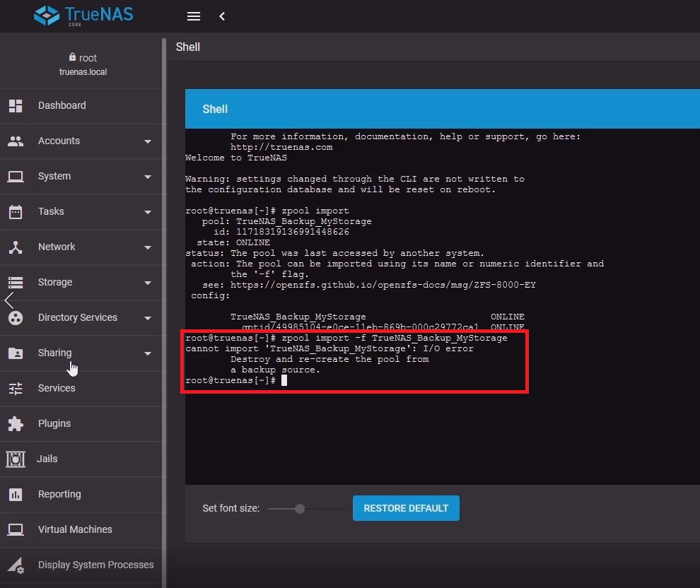Click the Dashboard grid icon

(16, 106)
